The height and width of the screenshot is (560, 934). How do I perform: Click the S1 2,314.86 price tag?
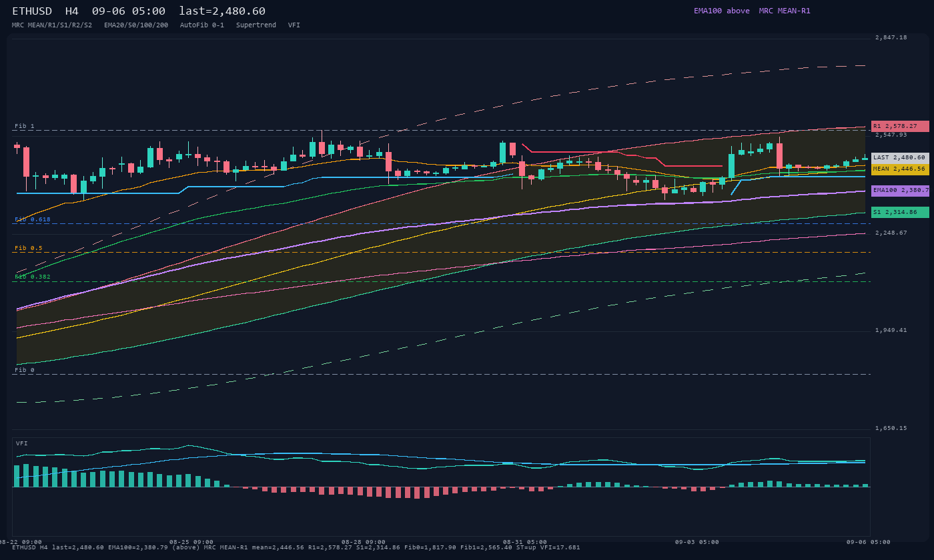coord(900,213)
